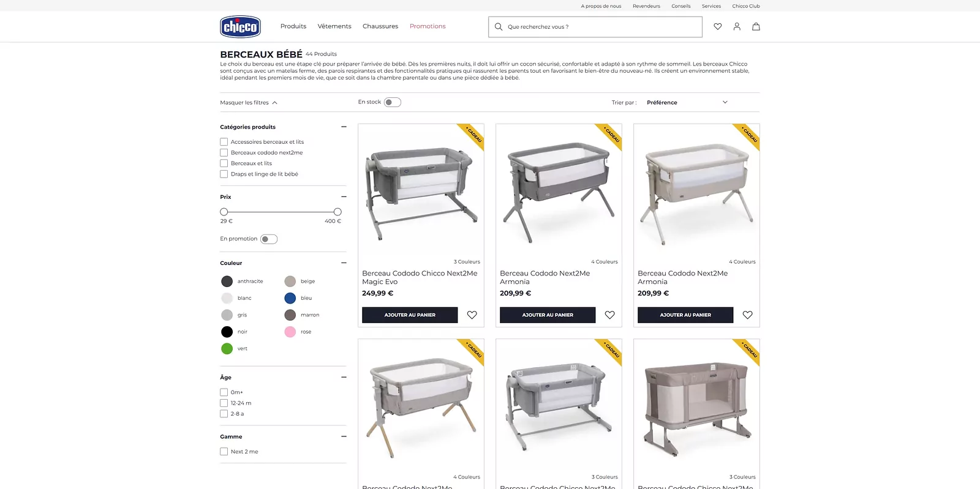Choose the vert color swatch
This screenshot has height=489, width=980.
pyautogui.click(x=227, y=348)
